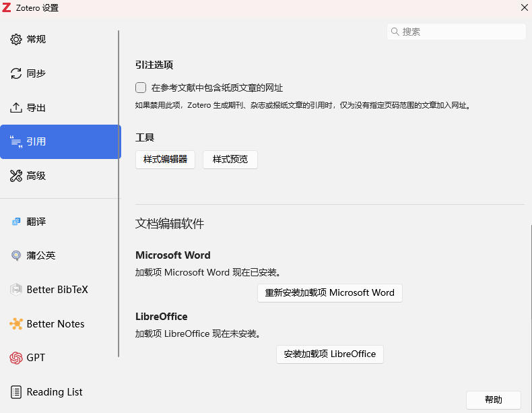Click into the 搜索 search field
532x413 pixels.
coord(457,32)
